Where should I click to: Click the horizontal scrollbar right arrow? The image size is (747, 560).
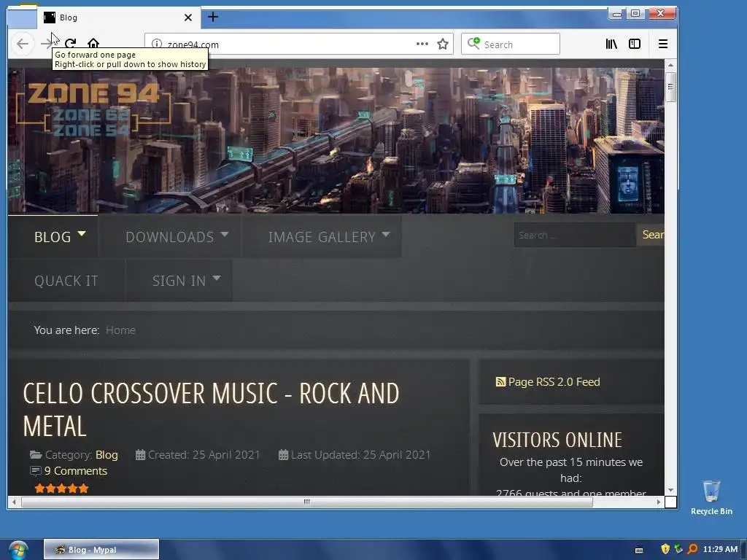pyautogui.click(x=659, y=502)
